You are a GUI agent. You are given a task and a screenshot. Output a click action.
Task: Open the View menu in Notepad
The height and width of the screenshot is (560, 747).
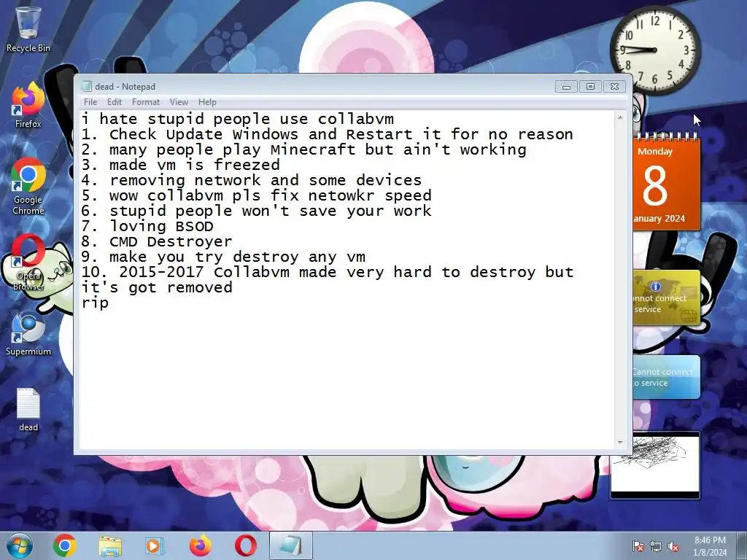tap(179, 102)
